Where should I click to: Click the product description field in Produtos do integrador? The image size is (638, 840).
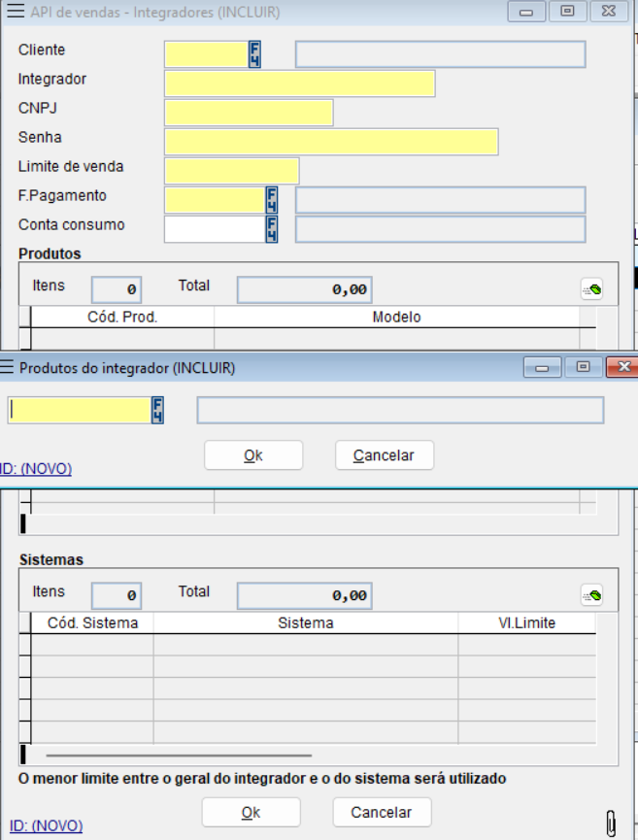tap(400, 411)
